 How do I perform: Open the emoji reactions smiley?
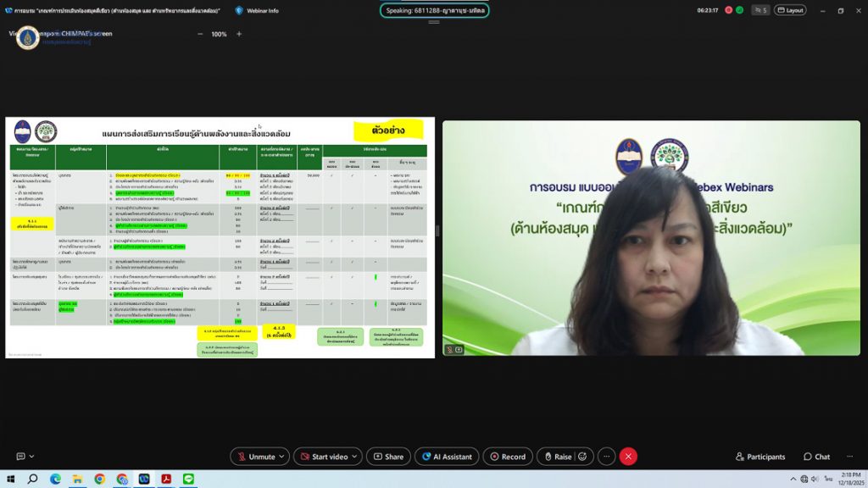click(581, 457)
